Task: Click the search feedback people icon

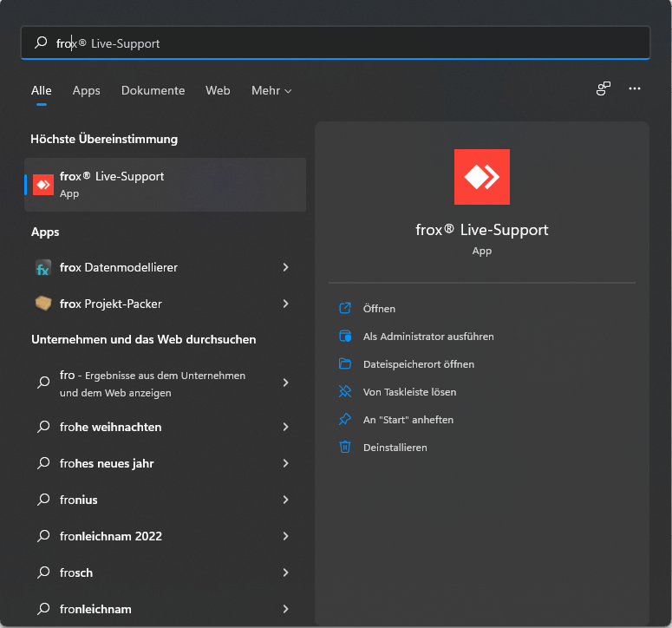Action: coord(603,89)
